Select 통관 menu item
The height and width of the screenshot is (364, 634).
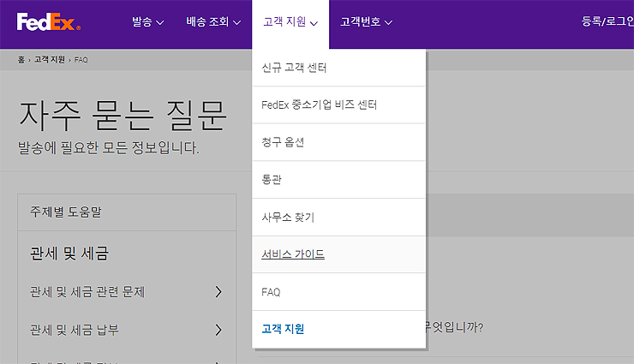coord(338,179)
